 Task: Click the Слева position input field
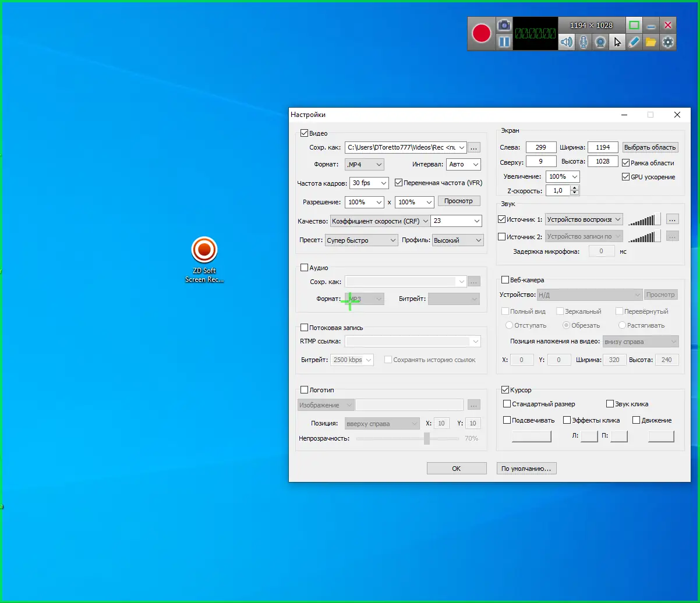[x=541, y=147]
